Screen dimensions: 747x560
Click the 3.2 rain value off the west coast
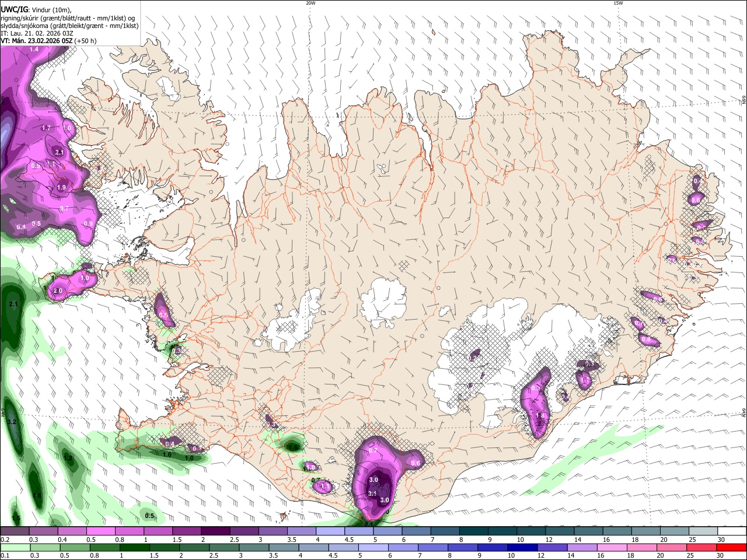coord(12,422)
